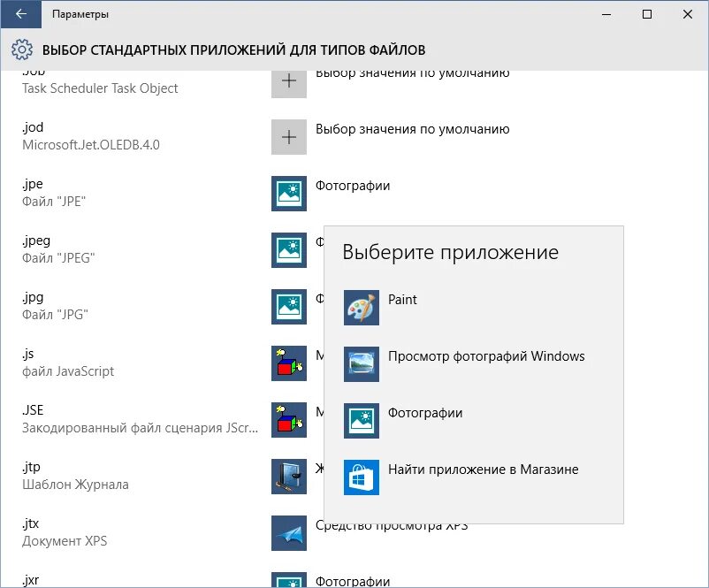Image resolution: width=709 pixels, height=588 pixels.
Task: Click script host icon for .js
Action: click(x=289, y=363)
